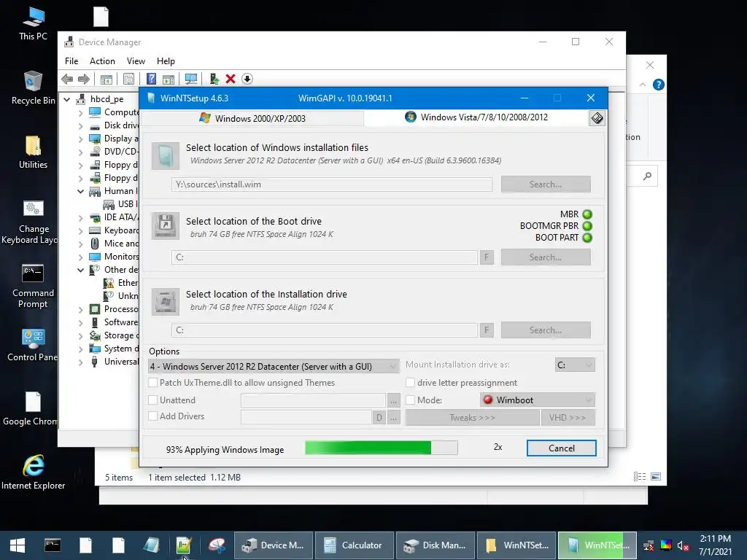Click the Boot drive floppy icon in WinNTSetup
Screen dimensions: 747x560
166,226
